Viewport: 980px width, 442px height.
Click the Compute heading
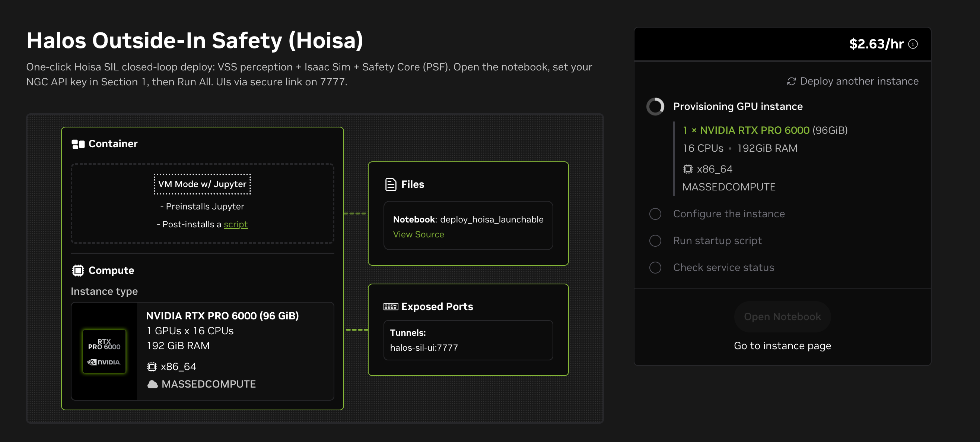[x=111, y=271]
